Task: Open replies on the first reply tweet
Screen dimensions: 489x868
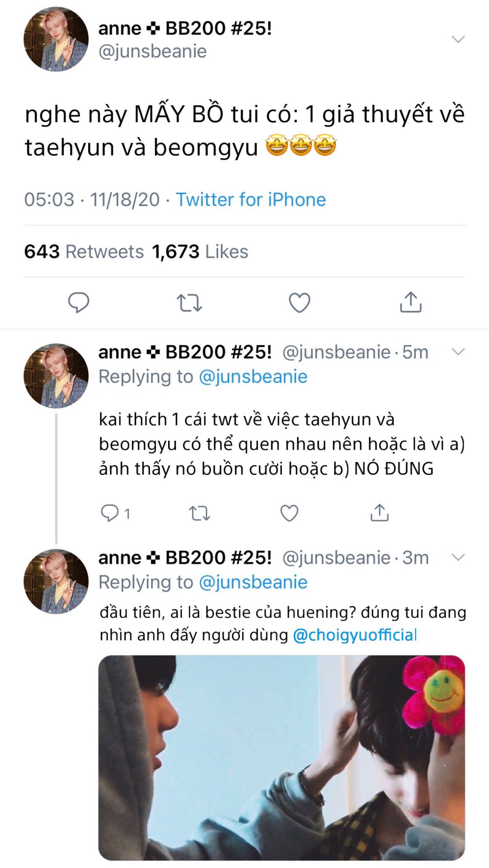Action: click(109, 513)
